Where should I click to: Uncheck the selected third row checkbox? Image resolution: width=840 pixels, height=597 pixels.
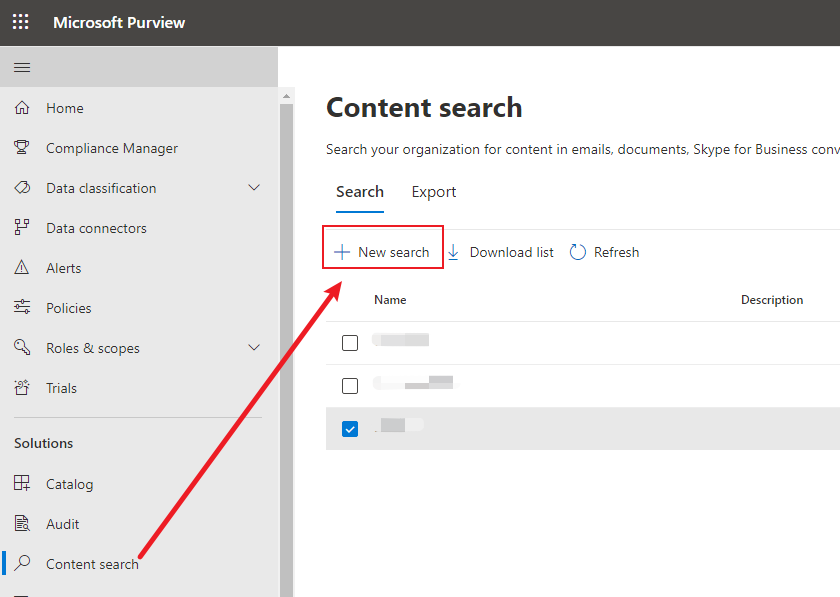click(x=350, y=429)
